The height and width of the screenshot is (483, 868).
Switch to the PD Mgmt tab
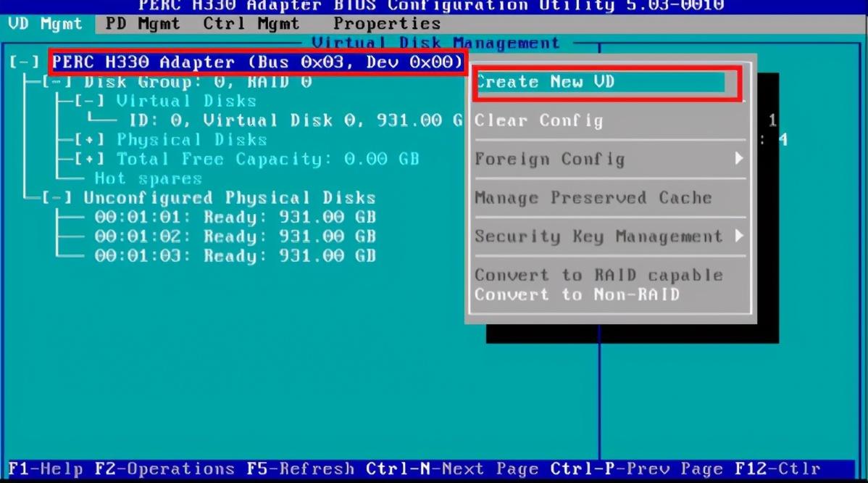click(143, 24)
